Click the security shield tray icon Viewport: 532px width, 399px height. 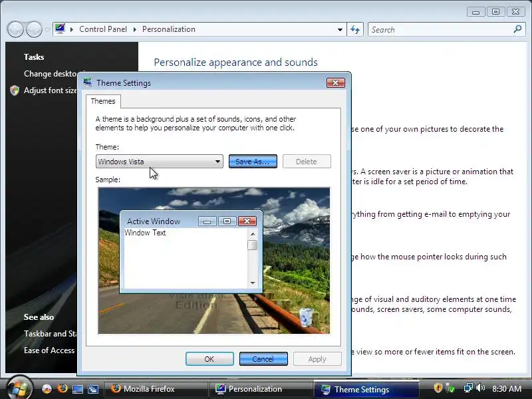(x=438, y=388)
